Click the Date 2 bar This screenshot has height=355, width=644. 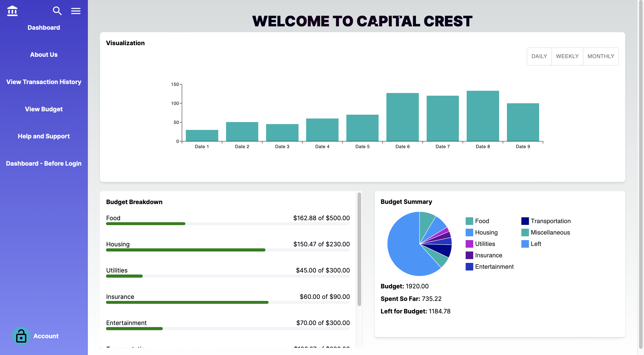(x=242, y=131)
